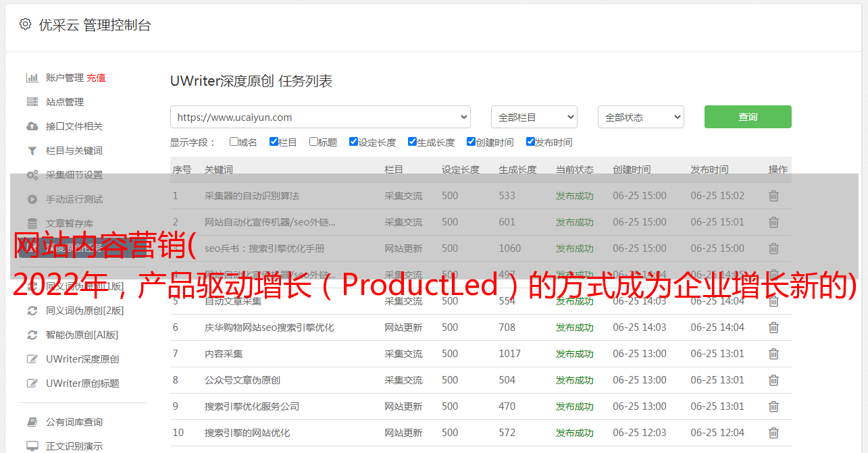Uncheck the 创建时间 field checkbox

click(x=471, y=142)
